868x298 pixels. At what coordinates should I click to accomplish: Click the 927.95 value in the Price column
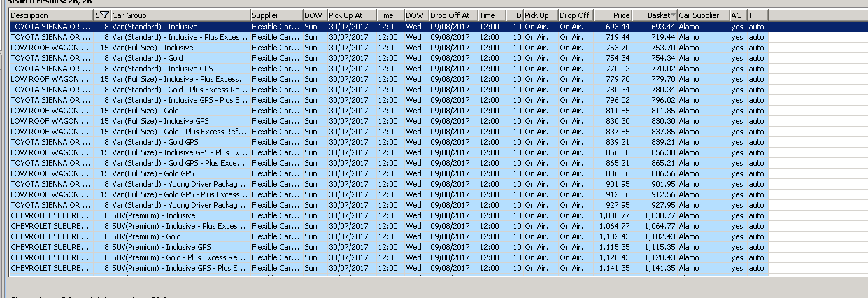point(618,205)
